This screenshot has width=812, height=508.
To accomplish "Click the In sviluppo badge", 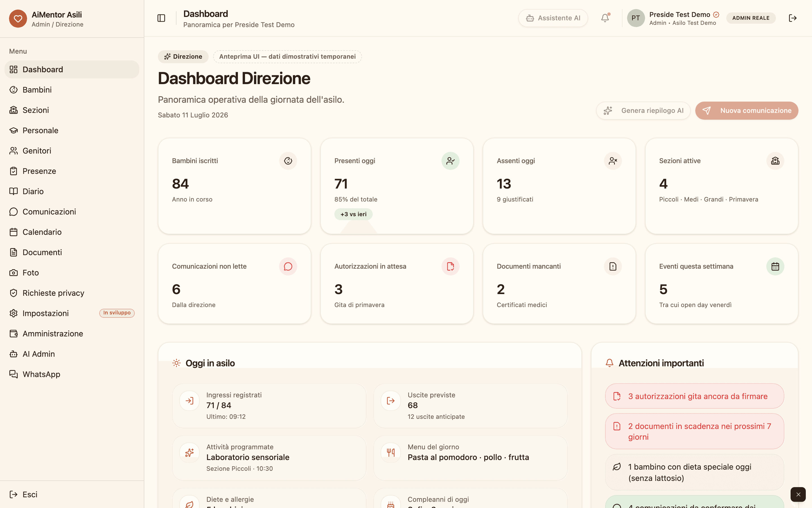I will coord(117,313).
